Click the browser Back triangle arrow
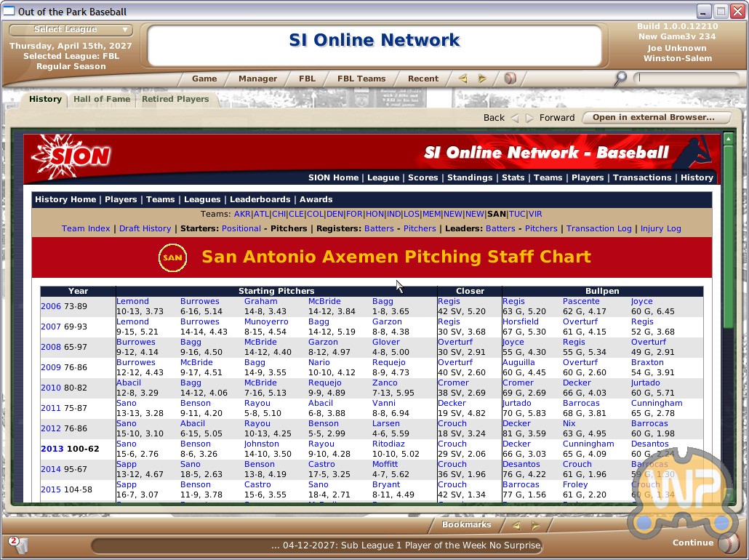 click(x=515, y=118)
